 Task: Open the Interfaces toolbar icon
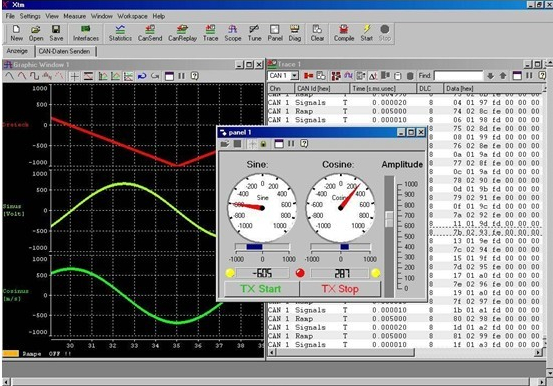tap(86, 33)
